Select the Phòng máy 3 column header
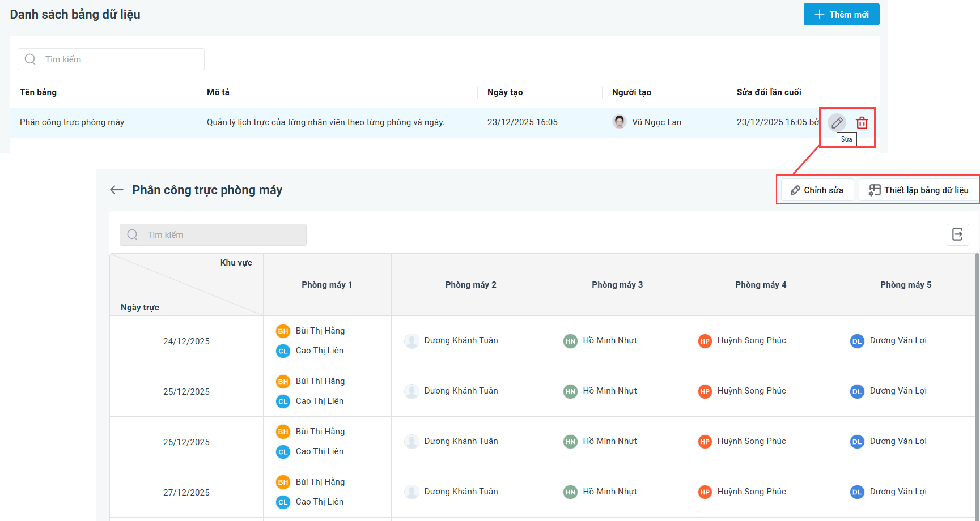 (617, 285)
